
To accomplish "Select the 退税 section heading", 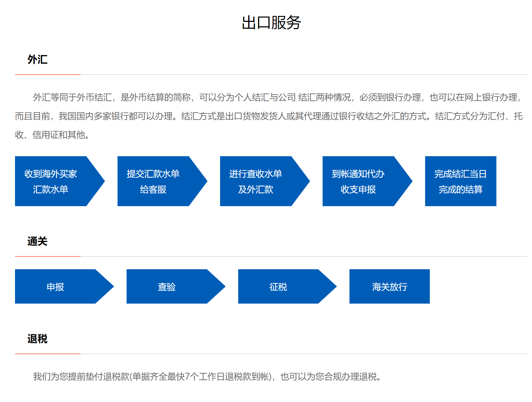I will [37, 339].
